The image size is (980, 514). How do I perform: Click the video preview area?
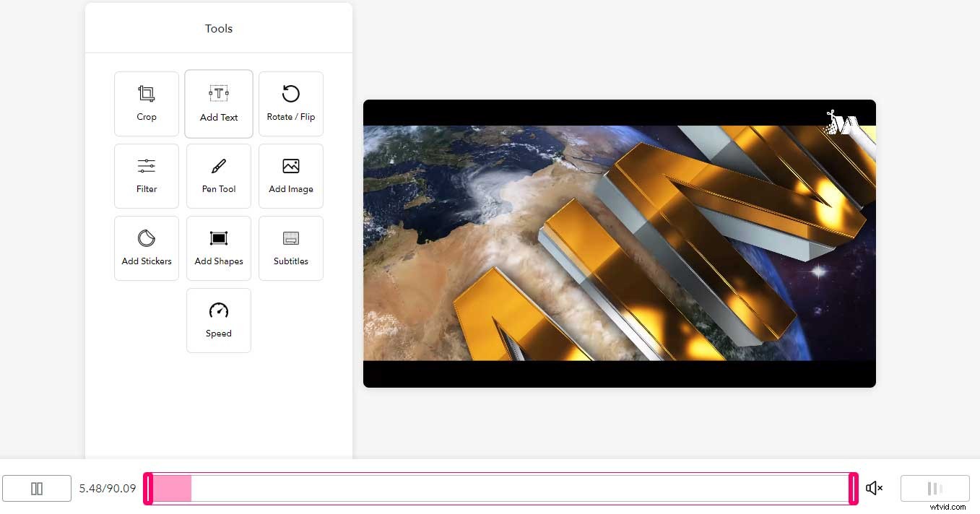point(619,243)
